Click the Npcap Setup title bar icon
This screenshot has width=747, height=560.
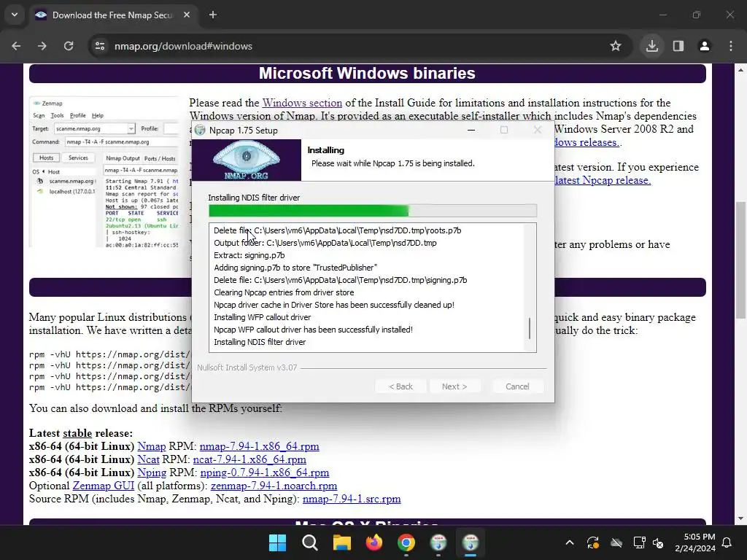(x=201, y=130)
